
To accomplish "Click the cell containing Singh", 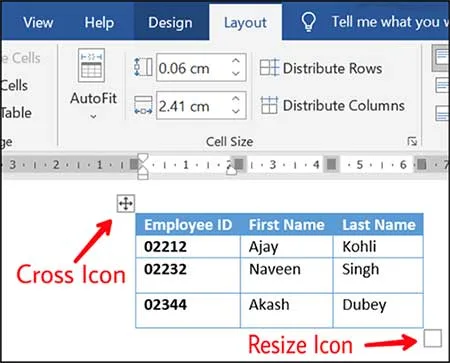I will [x=378, y=275].
